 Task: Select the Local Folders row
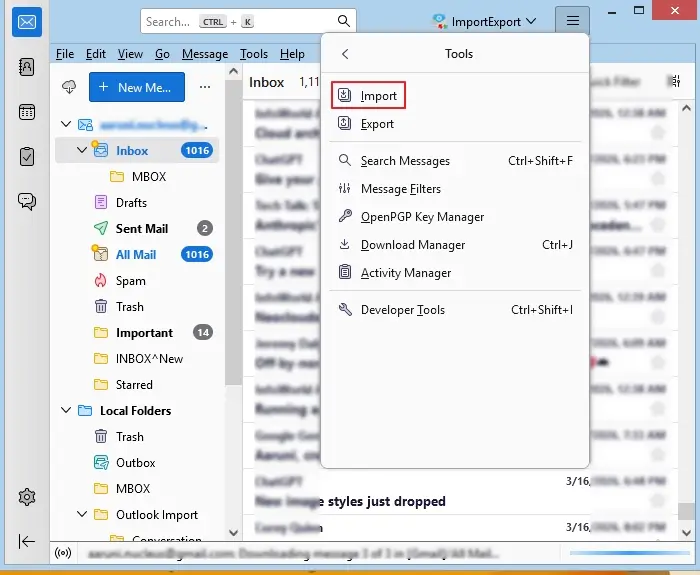point(137,410)
